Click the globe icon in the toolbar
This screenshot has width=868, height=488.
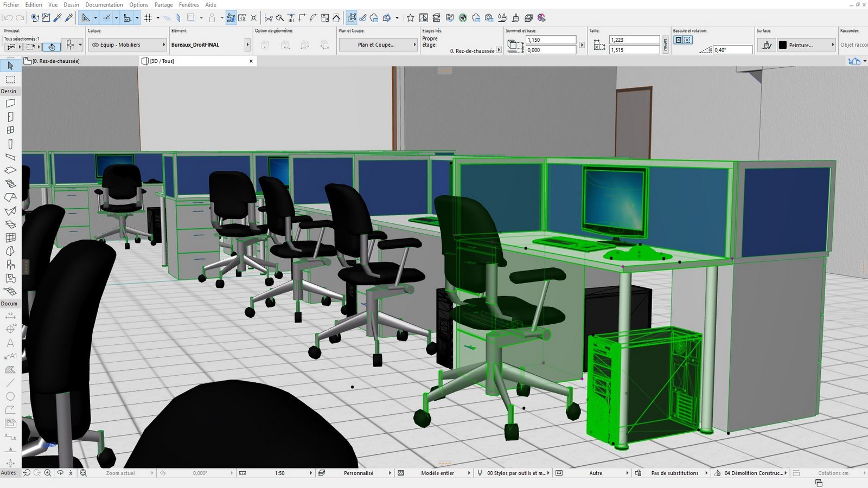[x=463, y=18]
